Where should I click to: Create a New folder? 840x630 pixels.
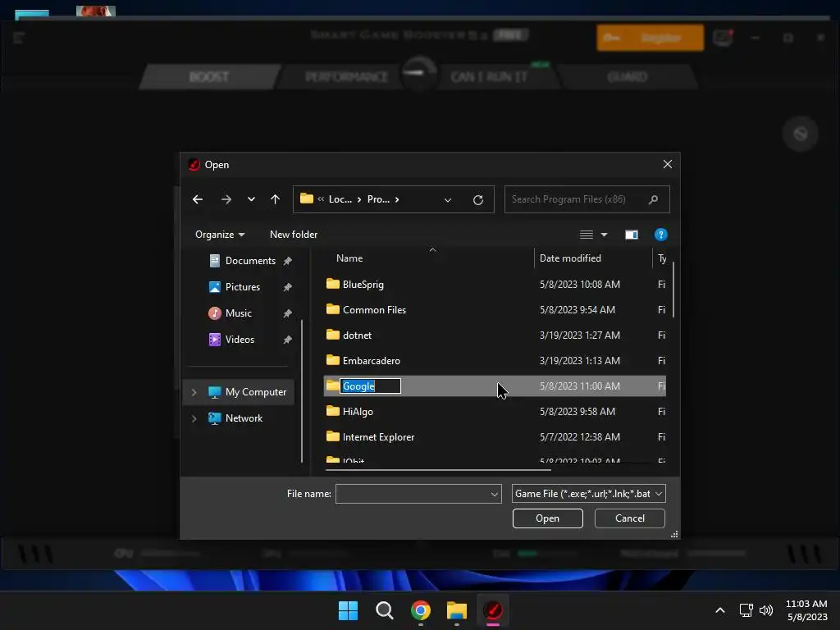coord(294,235)
